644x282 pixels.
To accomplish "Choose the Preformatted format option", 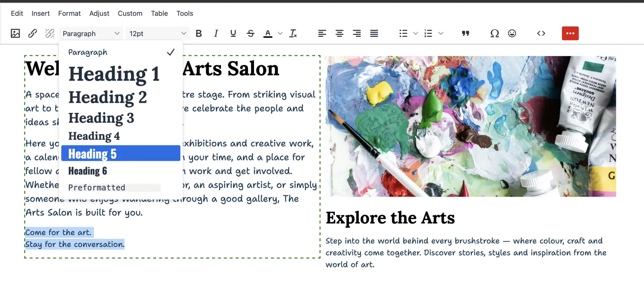I will coord(121,187).
